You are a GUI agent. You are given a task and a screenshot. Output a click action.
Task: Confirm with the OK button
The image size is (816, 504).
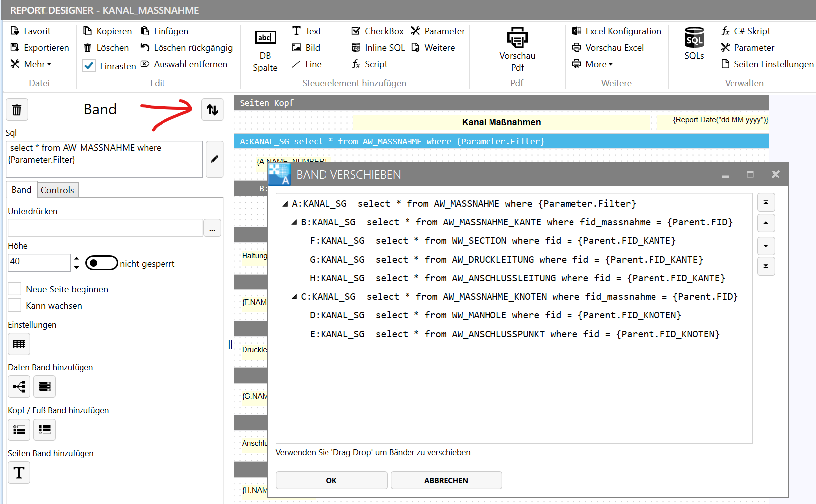[331, 480]
